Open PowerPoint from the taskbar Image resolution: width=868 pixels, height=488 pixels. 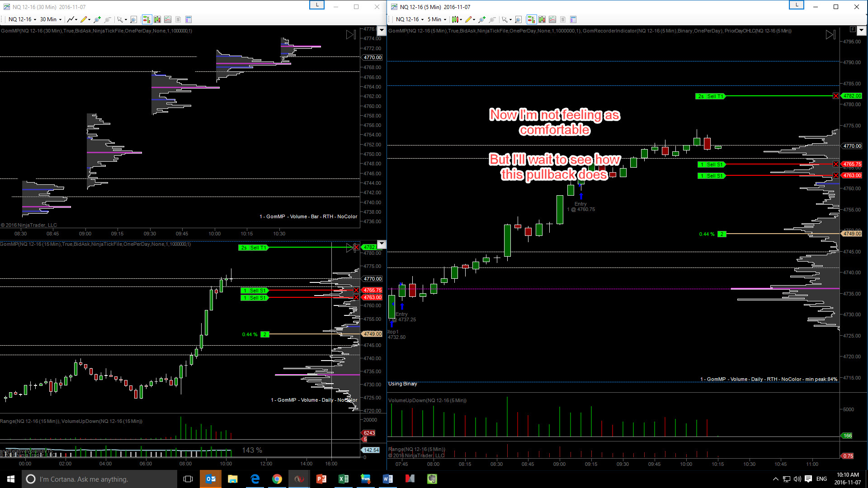coord(321,479)
